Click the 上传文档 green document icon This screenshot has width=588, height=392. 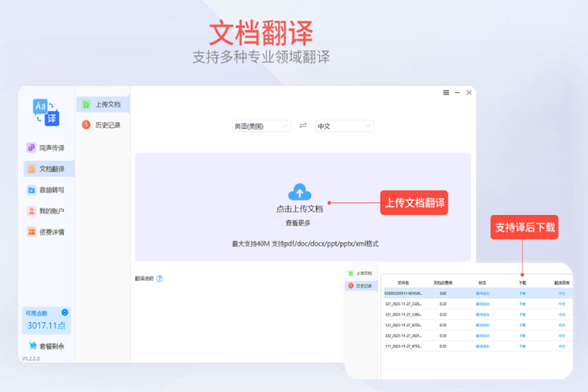(86, 104)
